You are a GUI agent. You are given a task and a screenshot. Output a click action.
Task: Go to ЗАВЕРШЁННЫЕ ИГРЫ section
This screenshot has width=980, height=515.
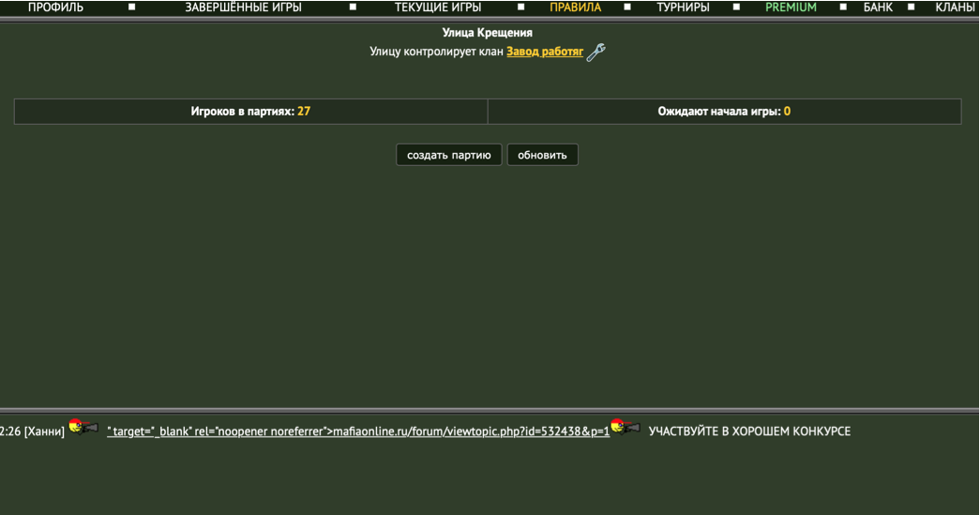coord(243,8)
